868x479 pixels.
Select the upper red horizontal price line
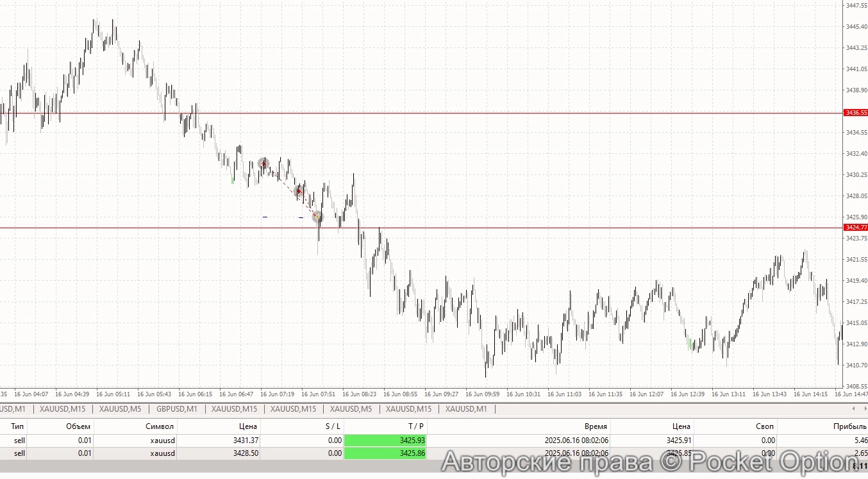(x=449, y=112)
